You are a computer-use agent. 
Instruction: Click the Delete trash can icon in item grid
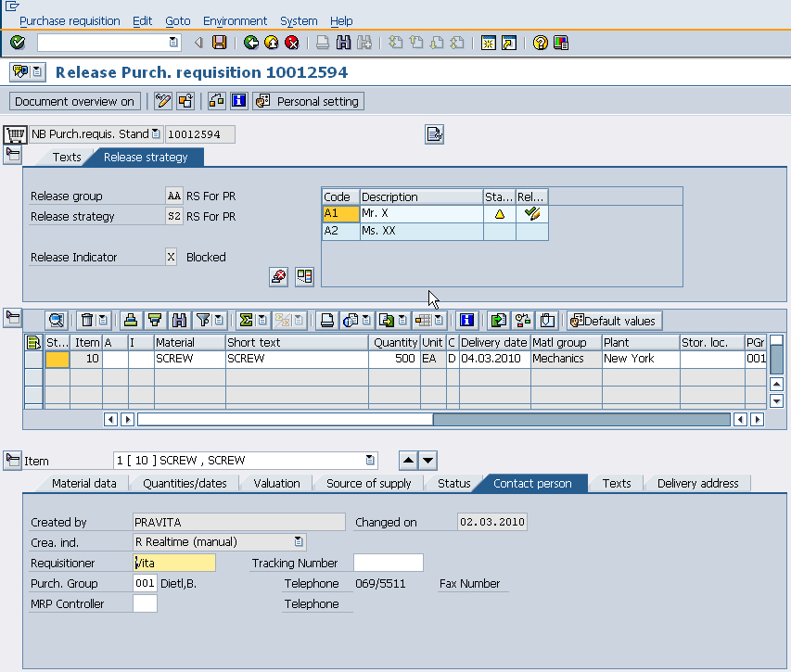[85, 321]
